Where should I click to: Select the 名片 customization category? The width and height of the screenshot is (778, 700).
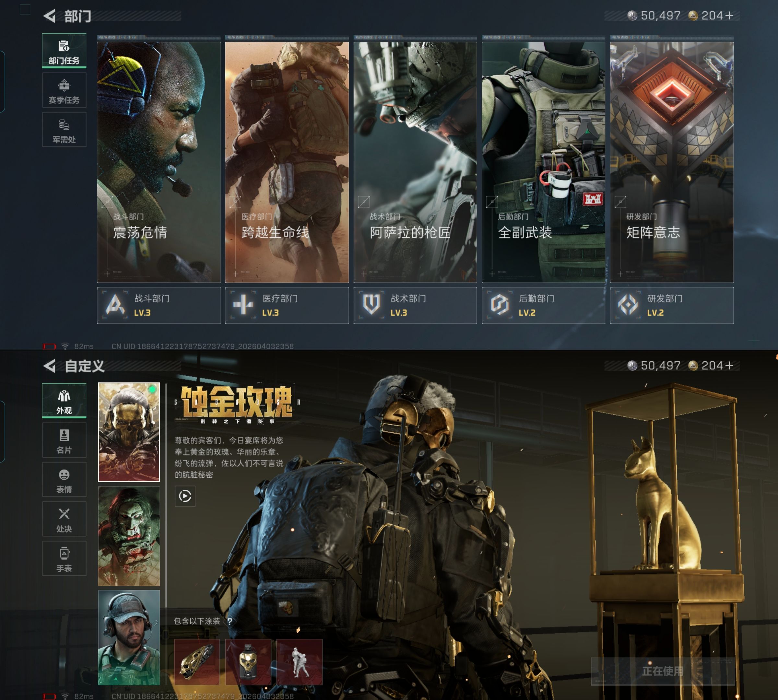coord(64,440)
